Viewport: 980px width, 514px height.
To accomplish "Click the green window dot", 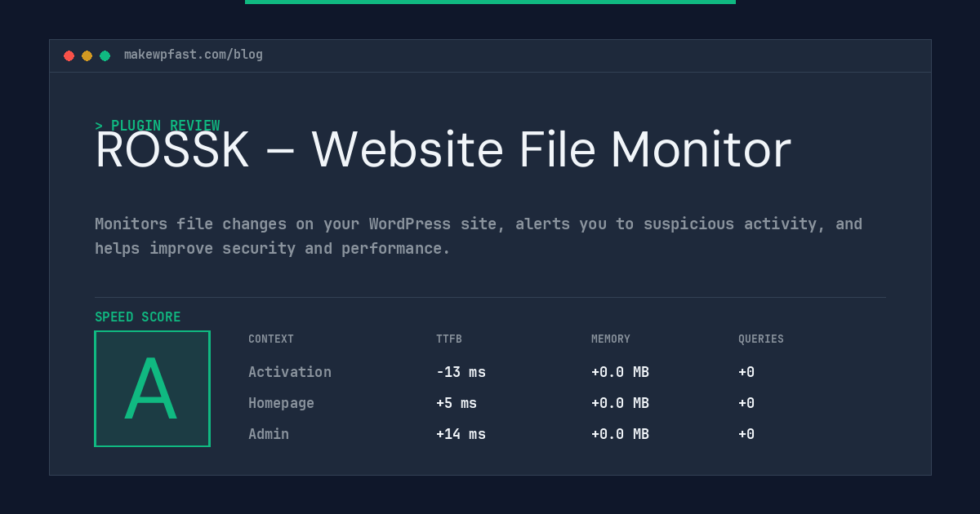I will (105, 55).
